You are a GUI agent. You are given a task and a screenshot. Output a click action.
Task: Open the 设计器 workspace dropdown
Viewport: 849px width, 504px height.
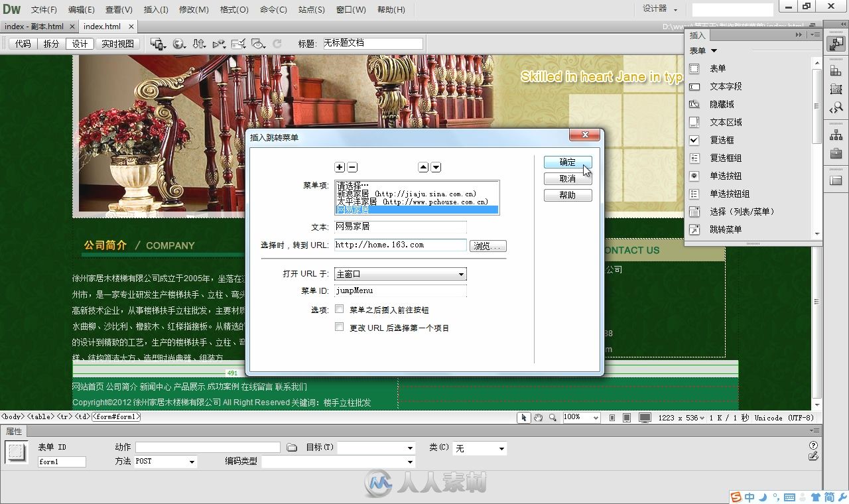pyautogui.click(x=660, y=9)
